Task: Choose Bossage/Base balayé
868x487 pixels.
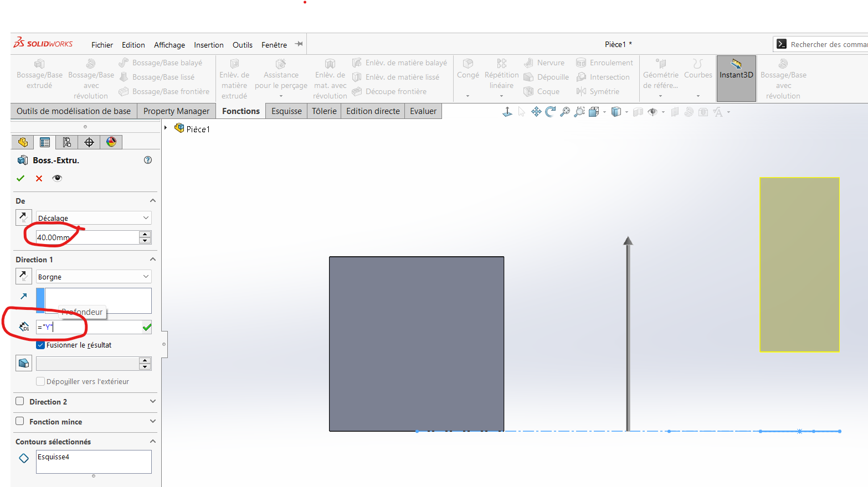Action: [161, 63]
